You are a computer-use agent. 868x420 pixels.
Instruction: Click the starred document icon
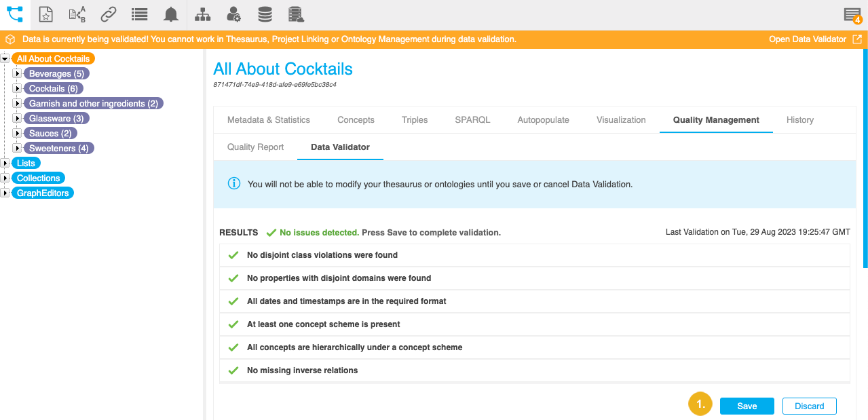(x=46, y=14)
